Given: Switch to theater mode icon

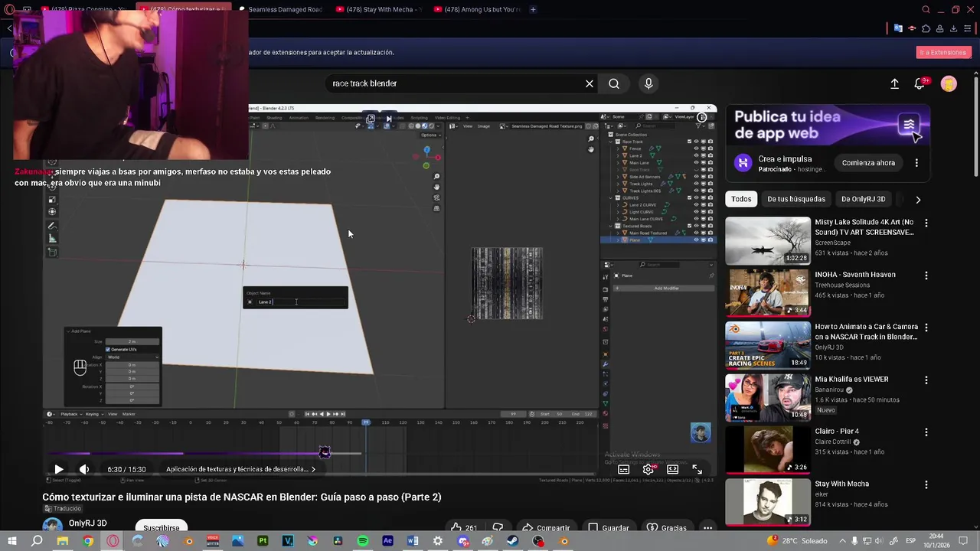Looking at the screenshot, I should pos(673,469).
